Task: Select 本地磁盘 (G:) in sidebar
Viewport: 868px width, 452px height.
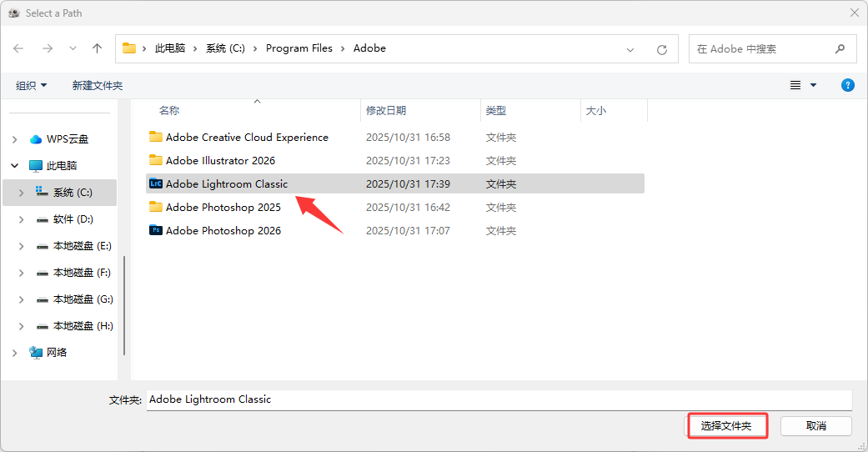Action: pos(83,299)
